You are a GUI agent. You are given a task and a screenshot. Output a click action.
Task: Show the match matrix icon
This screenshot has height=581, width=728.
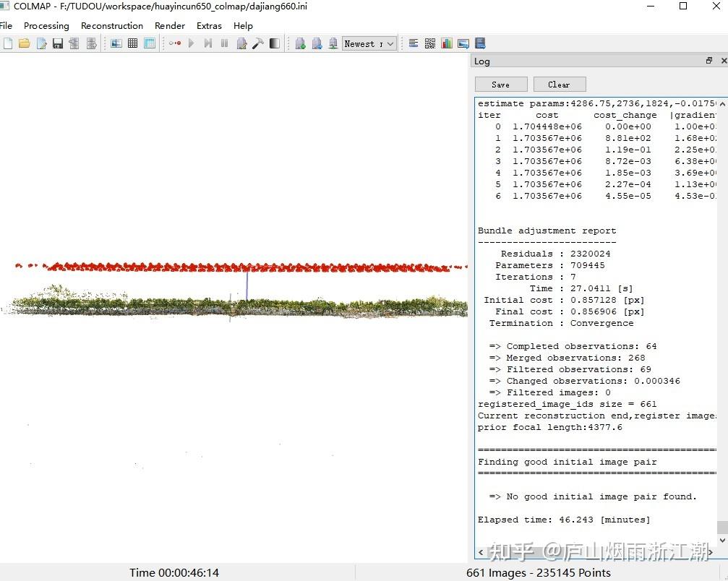click(x=430, y=43)
